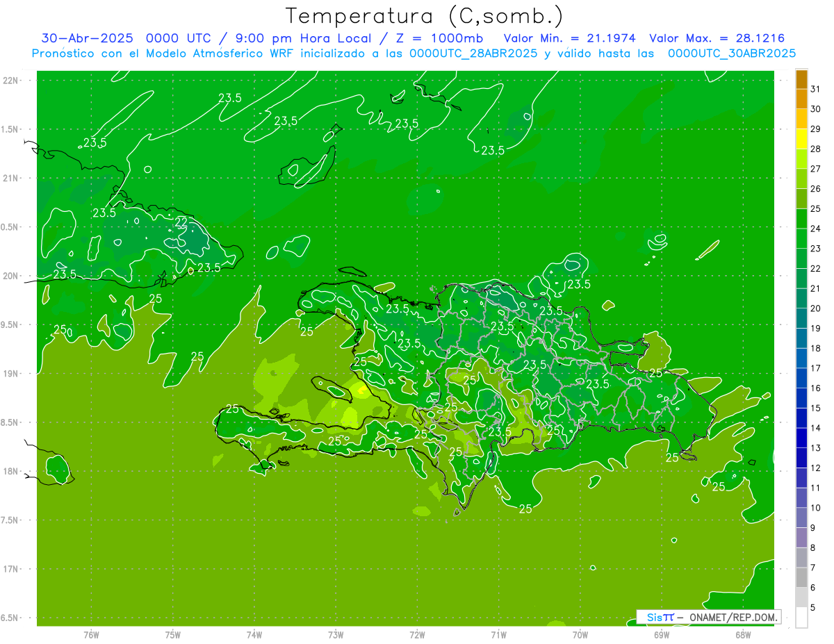
Task: Click the colorbar label "31"
Action: coord(815,89)
